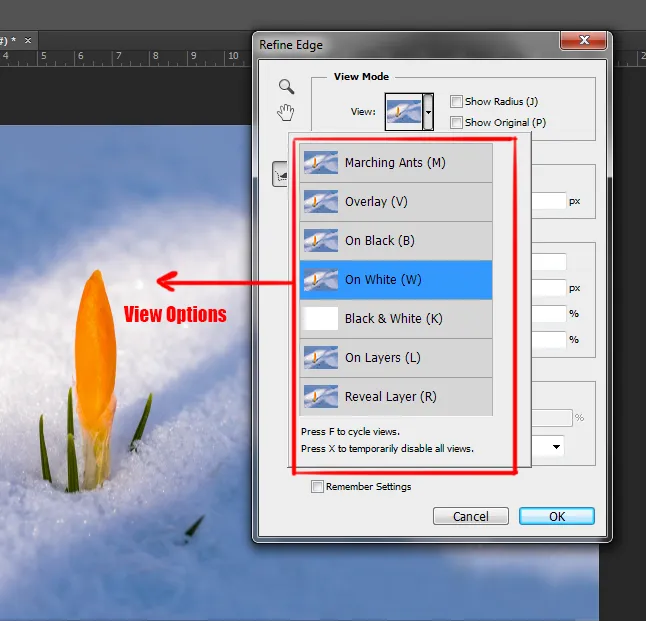The image size is (646, 621).
Task: Click the disabled Amount percent field
Action: [x=552, y=418]
